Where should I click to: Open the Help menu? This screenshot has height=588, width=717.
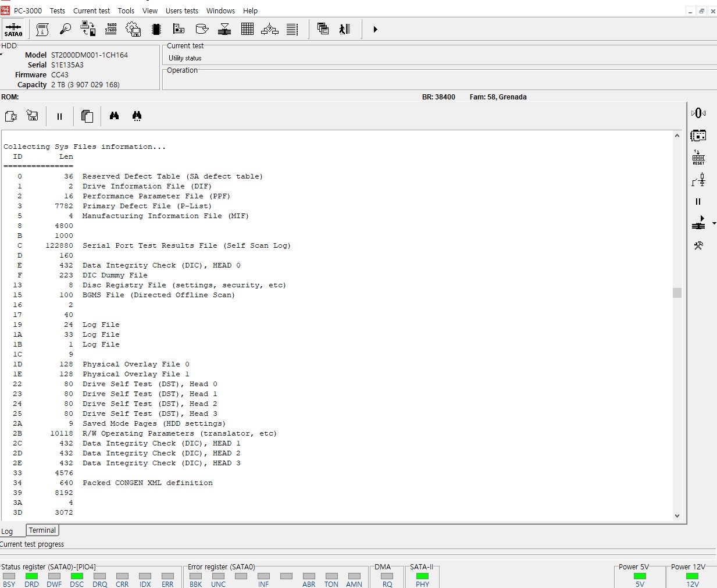(x=251, y=10)
